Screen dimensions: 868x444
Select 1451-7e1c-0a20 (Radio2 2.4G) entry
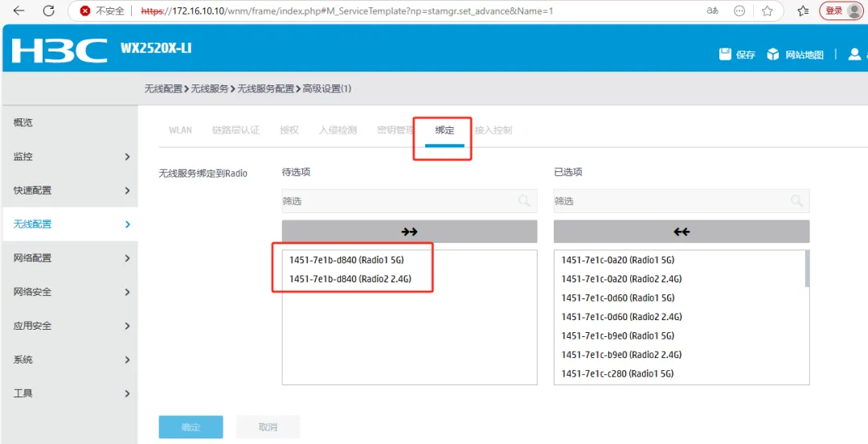pos(621,279)
